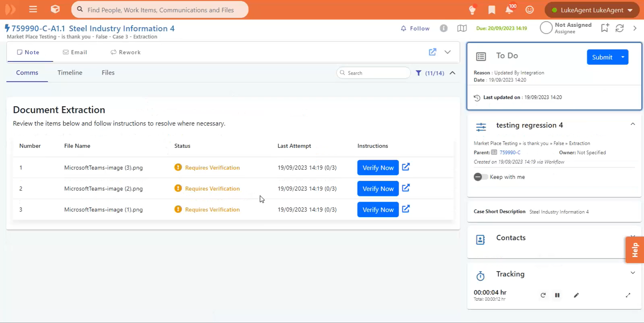The image size is (644, 323).
Task: Pause the tracking timer
Action: pyautogui.click(x=557, y=295)
